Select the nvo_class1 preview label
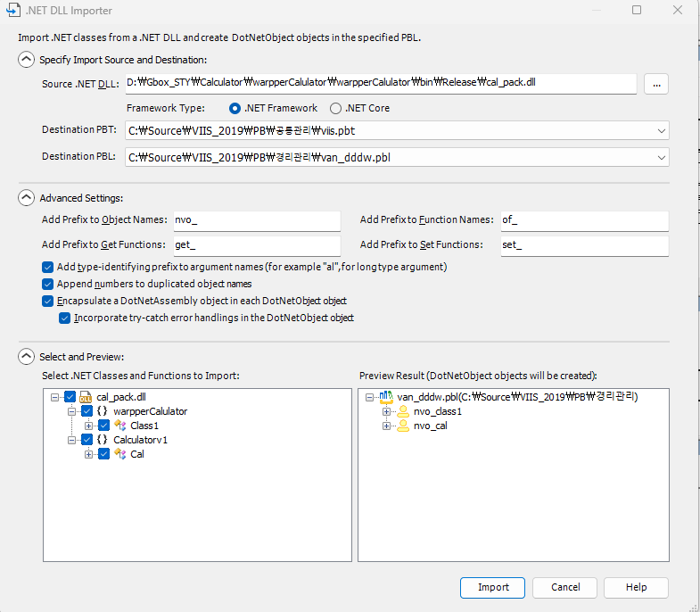 pos(438,411)
